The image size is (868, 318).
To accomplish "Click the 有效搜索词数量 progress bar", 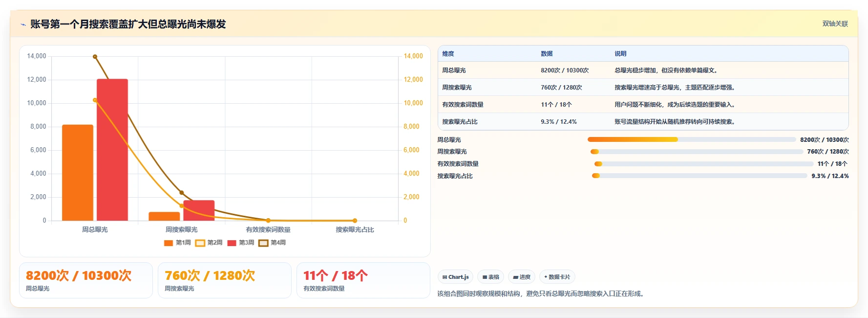I will [704, 164].
